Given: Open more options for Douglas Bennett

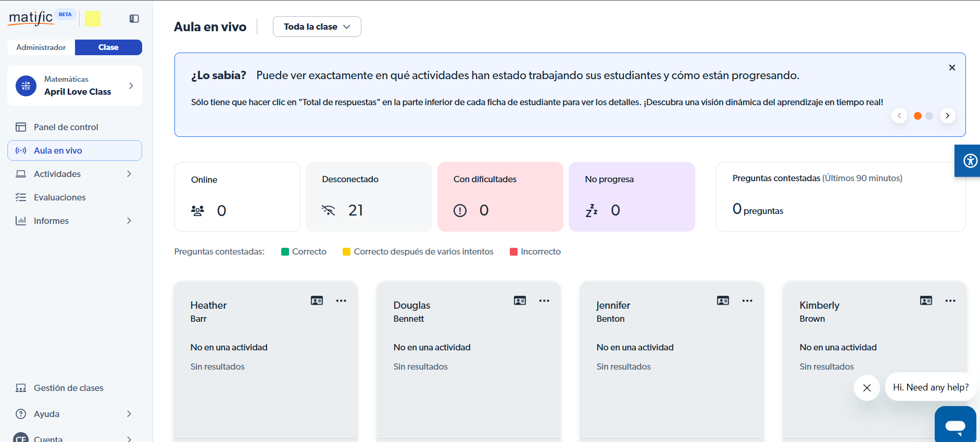Looking at the screenshot, I should pyautogui.click(x=544, y=300).
